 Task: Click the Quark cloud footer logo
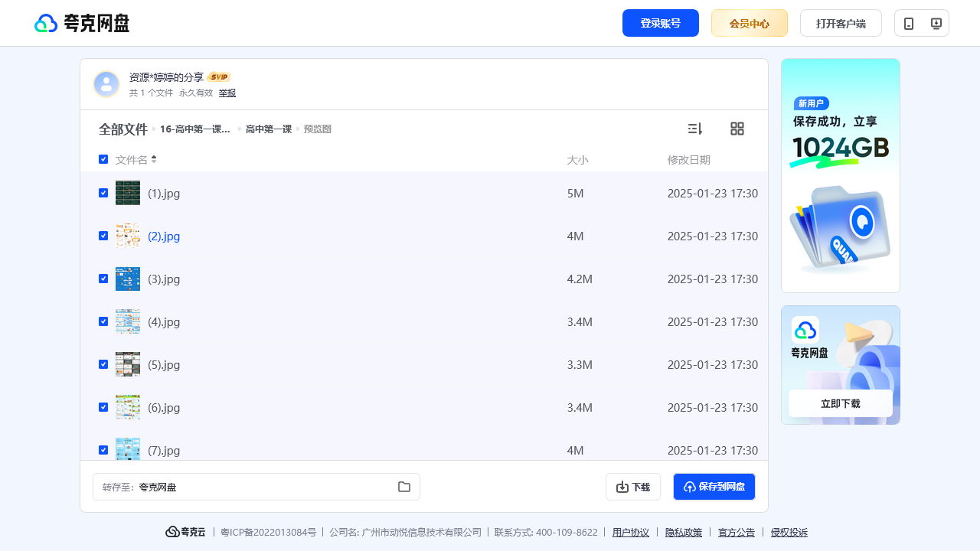click(186, 532)
